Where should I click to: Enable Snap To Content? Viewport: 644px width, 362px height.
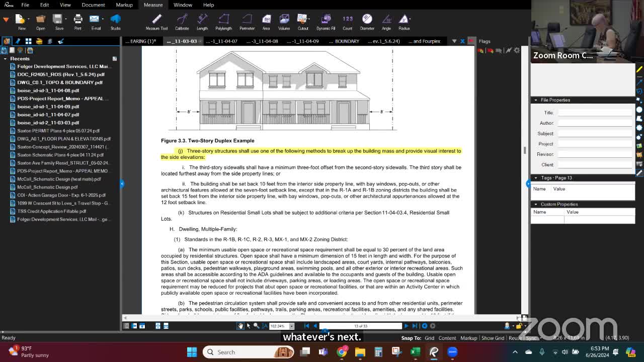tap(447, 338)
